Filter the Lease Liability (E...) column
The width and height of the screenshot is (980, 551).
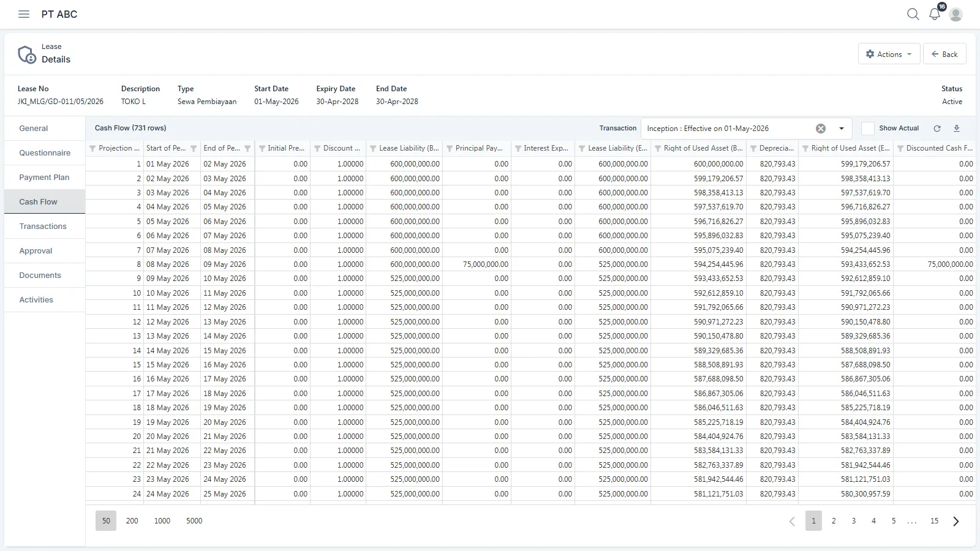[582, 148]
